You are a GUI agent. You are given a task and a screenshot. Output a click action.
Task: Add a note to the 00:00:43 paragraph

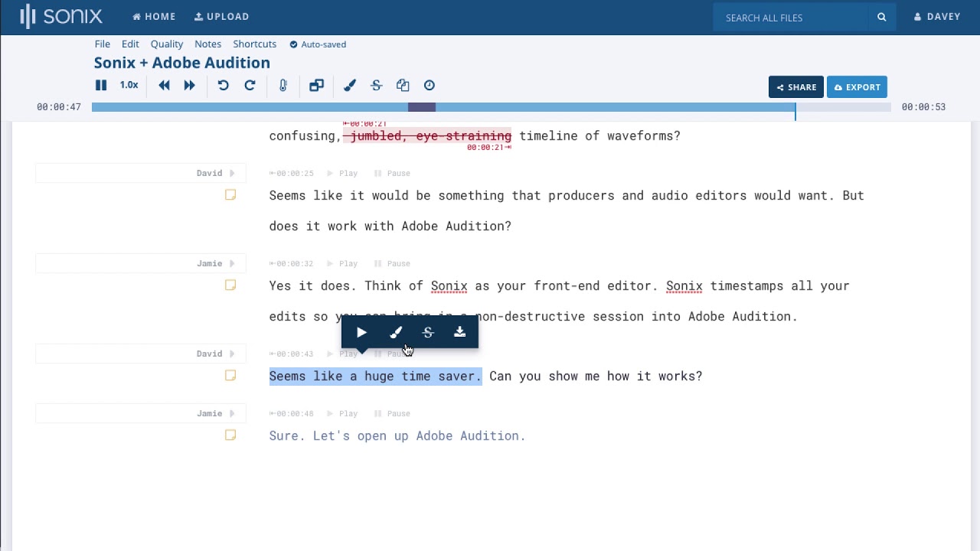click(x=230, y=376)
